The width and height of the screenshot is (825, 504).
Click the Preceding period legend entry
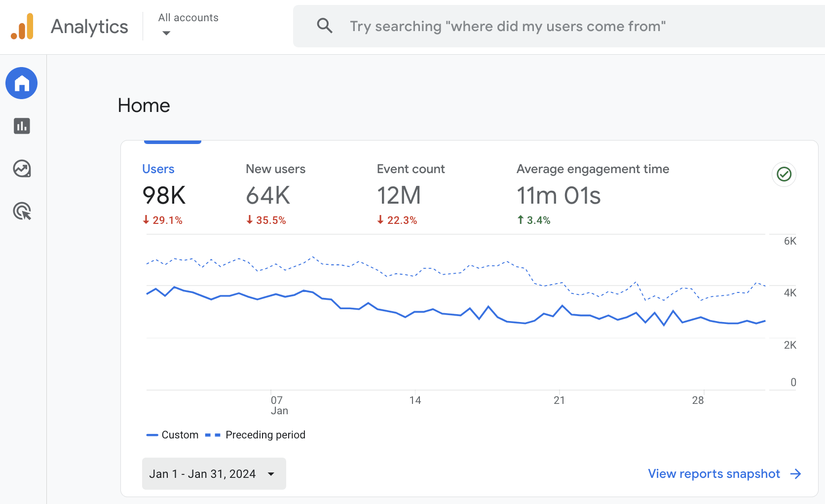[255, 435]
